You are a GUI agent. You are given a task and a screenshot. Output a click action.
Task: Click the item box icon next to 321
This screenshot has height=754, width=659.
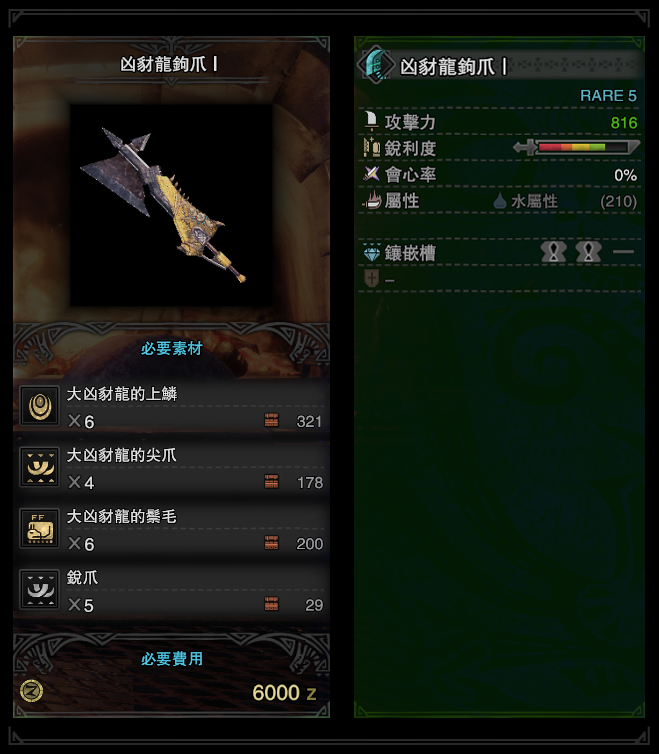(271, 420)
